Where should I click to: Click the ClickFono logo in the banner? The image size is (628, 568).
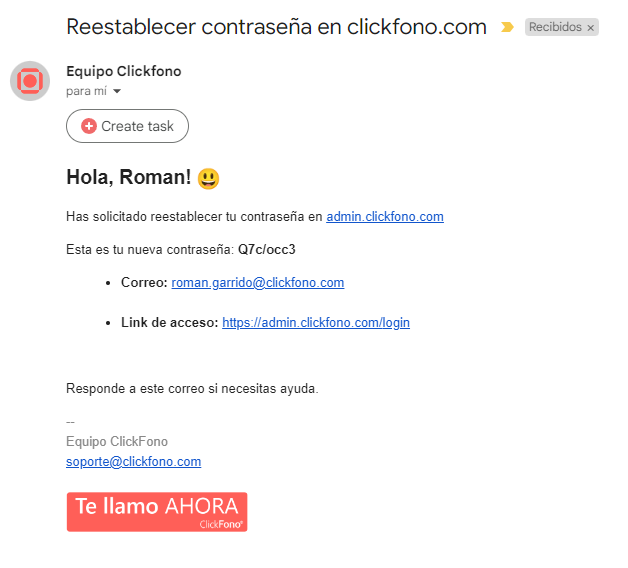click(x=221, y=524)
